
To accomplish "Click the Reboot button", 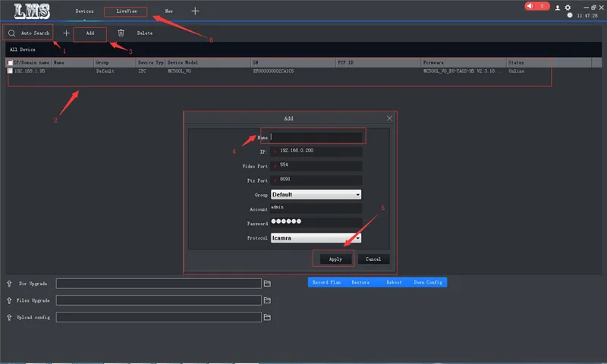I will [394, 282].
